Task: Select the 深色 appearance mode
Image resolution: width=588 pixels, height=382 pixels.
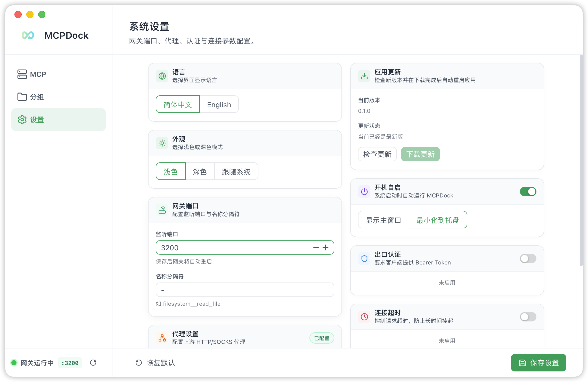Action: pyautogui.click(x=200, y=171)
